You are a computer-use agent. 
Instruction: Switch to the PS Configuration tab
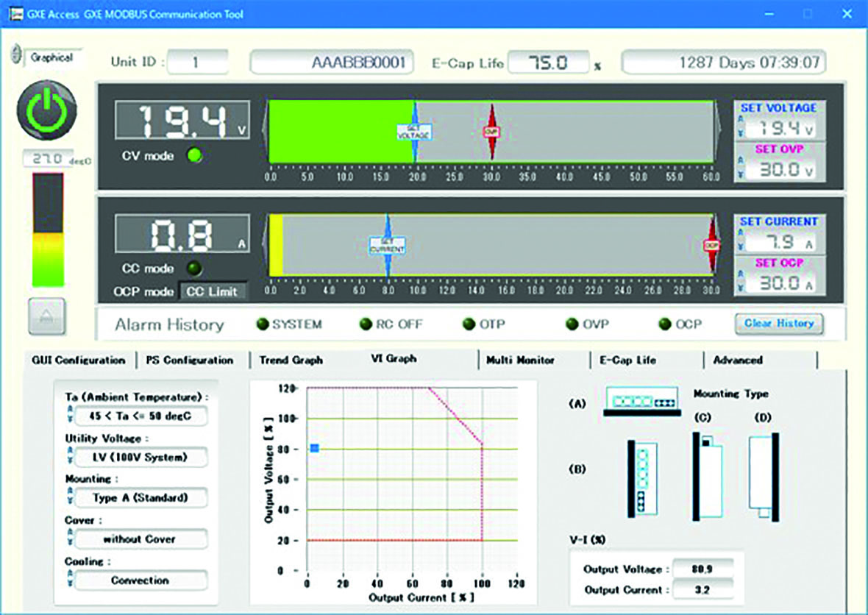(x=190, y=360)
